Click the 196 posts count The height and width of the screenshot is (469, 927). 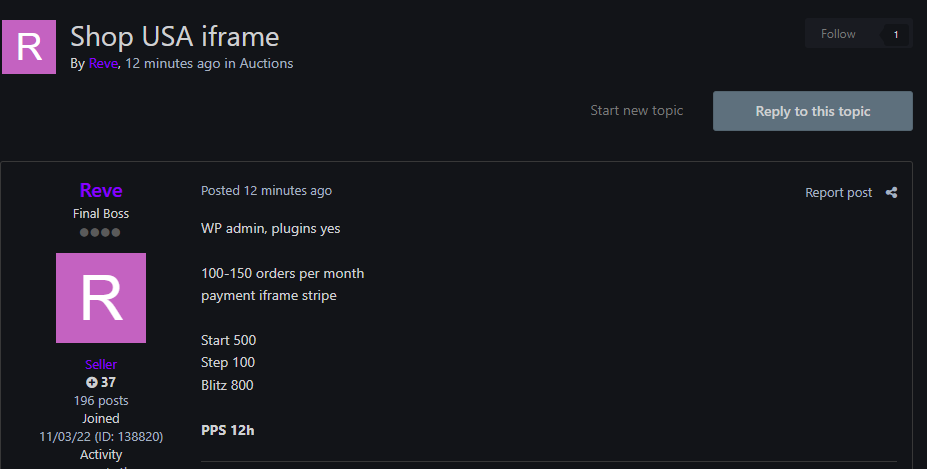[x=101, y=400]
